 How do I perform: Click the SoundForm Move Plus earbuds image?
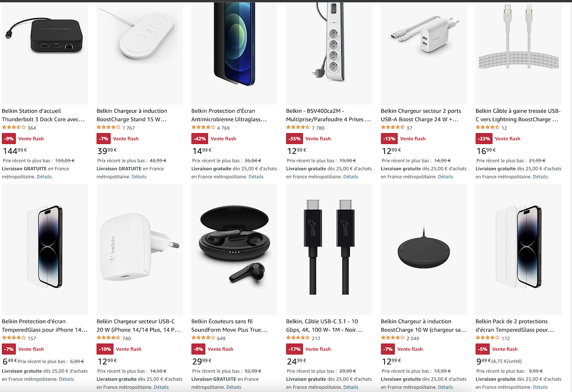click(235, 250)
